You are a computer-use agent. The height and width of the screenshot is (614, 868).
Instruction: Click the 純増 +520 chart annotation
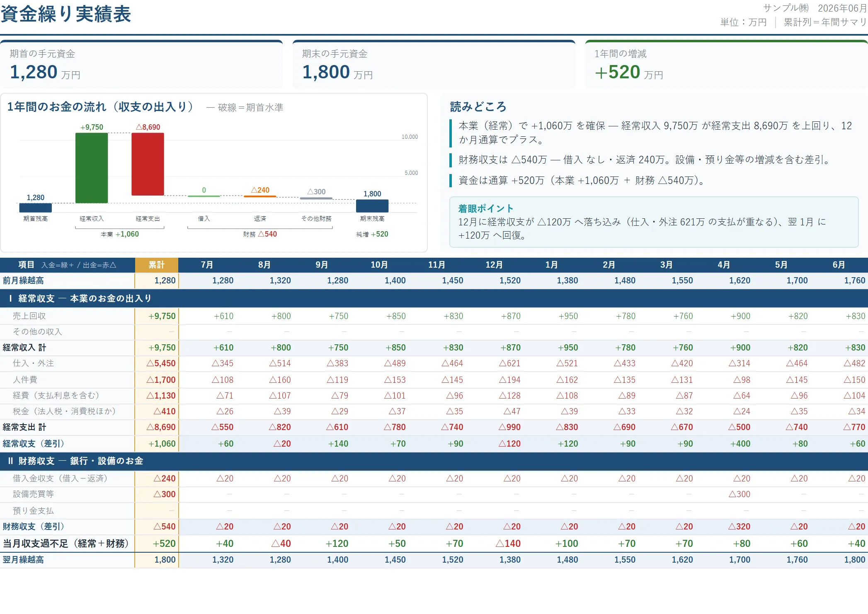[372, 234]
